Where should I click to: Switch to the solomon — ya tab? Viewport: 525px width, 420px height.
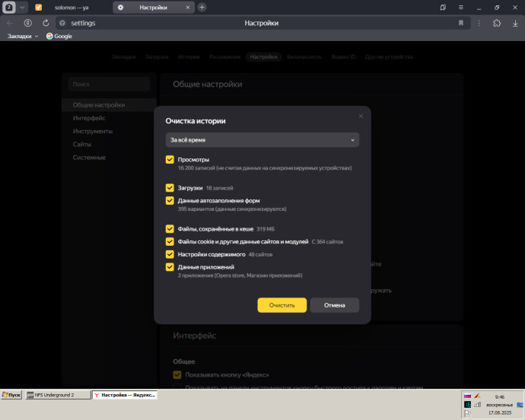click(x=72, y=8)
